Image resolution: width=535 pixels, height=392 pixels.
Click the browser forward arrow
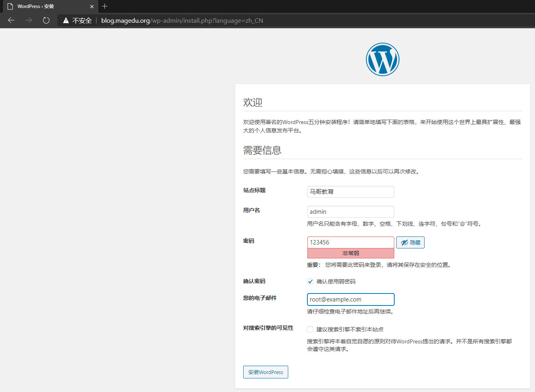(x=29, y=20)
